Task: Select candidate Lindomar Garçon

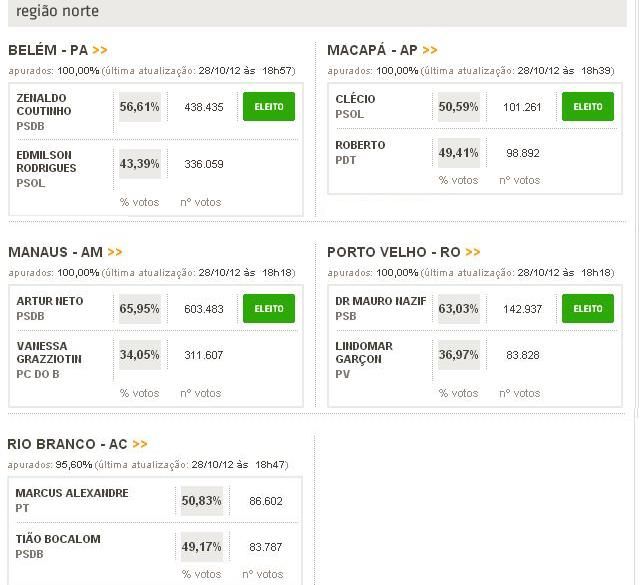Action: click(364, 352)
